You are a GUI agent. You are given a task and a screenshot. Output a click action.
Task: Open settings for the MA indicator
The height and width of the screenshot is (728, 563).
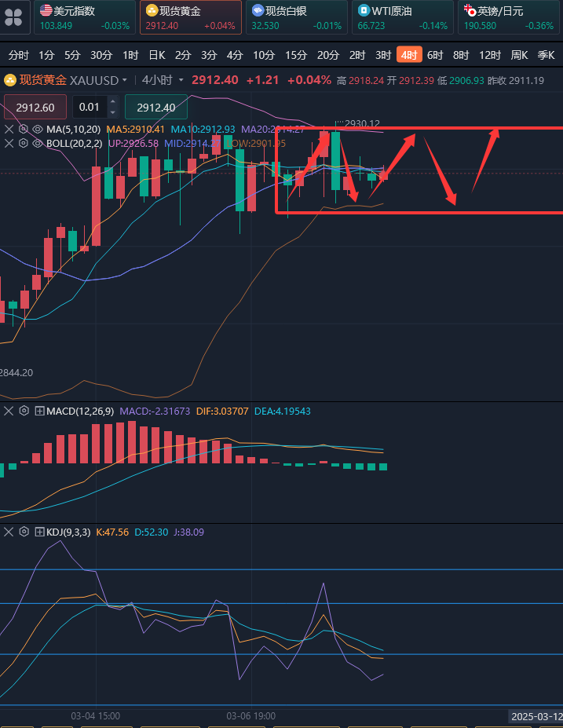pos(24,129)
